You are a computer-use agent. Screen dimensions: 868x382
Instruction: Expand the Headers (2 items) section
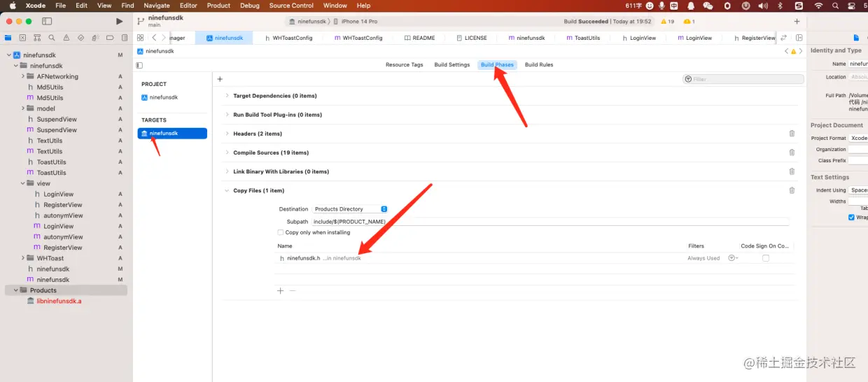227,134
